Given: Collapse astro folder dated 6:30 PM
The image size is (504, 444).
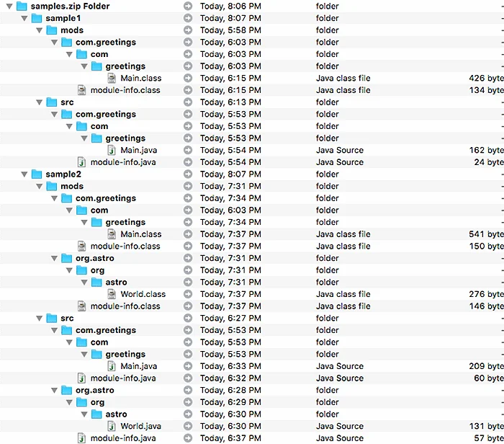Looking at the screenshot, I should 84,414.
